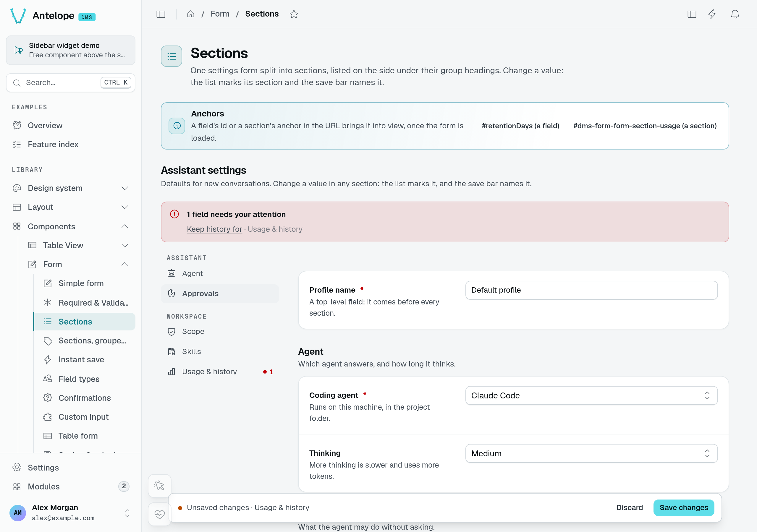The height and width of the screenshot is (532, 757).
Task: Click the Scope shield icon
Action: point(172,331)
